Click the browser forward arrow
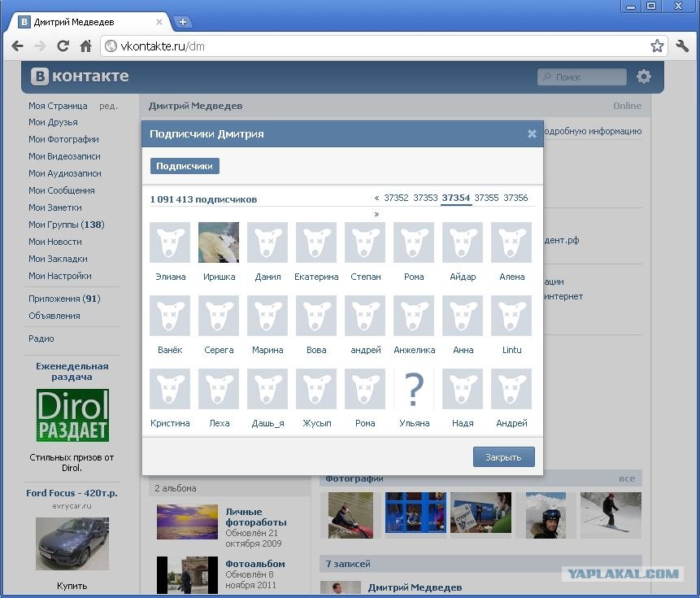 tap(40, 46)
